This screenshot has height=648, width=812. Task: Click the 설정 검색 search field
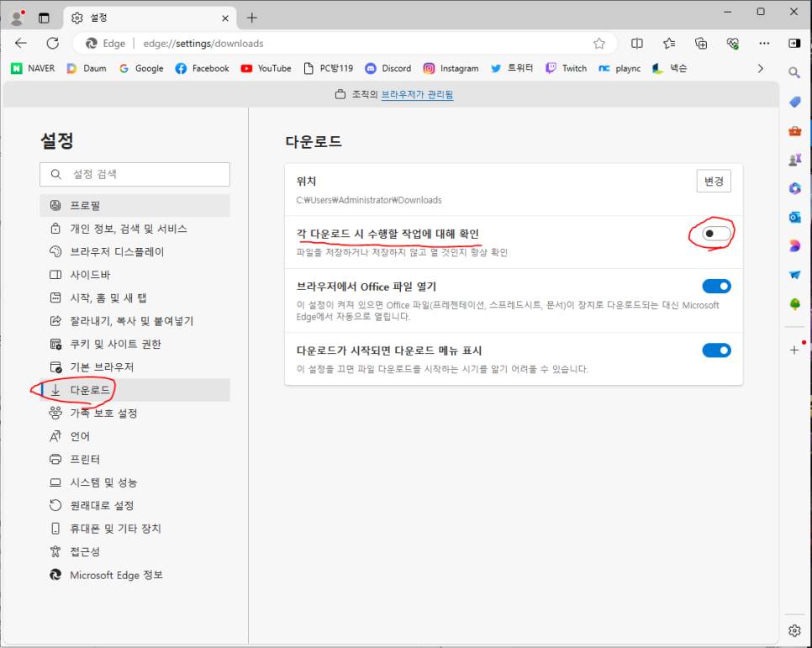tap(134, 174)
